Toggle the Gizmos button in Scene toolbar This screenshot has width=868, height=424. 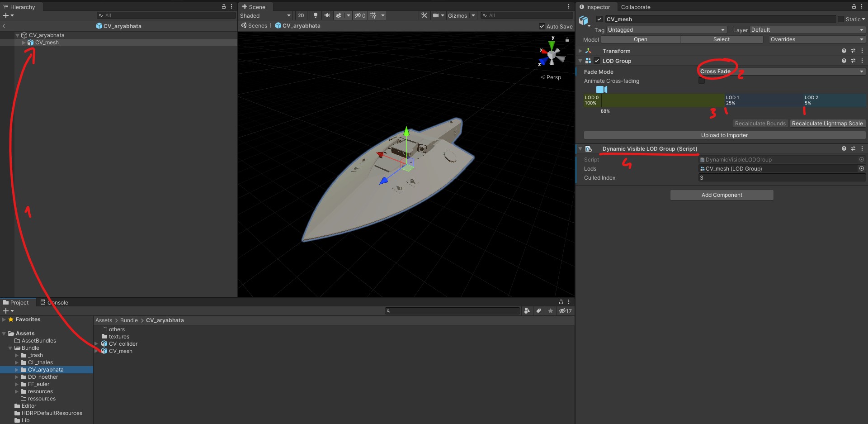(457, 15)
